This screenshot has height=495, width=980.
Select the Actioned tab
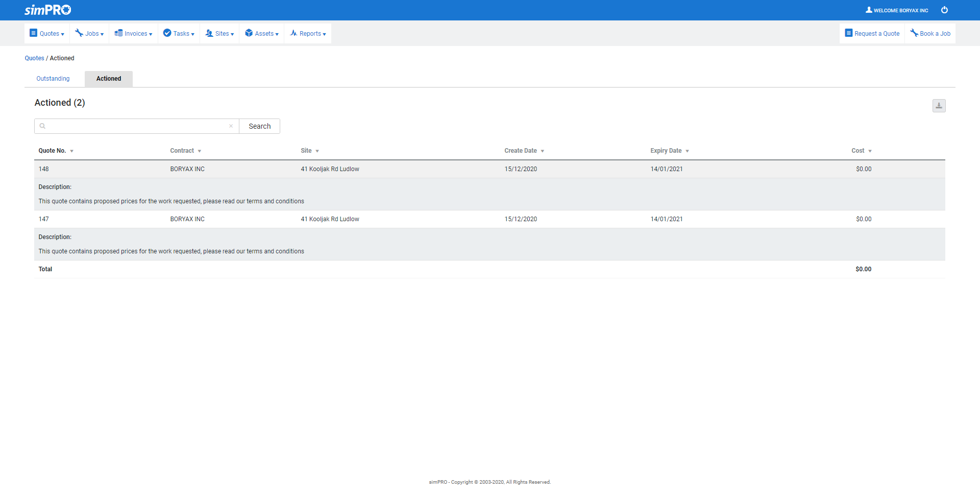109,79
